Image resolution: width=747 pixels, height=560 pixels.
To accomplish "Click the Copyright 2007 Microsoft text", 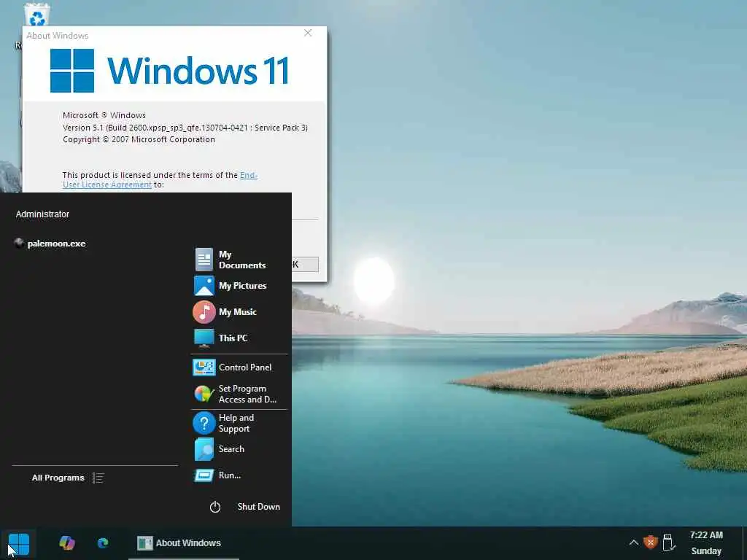I will [139, 139].
